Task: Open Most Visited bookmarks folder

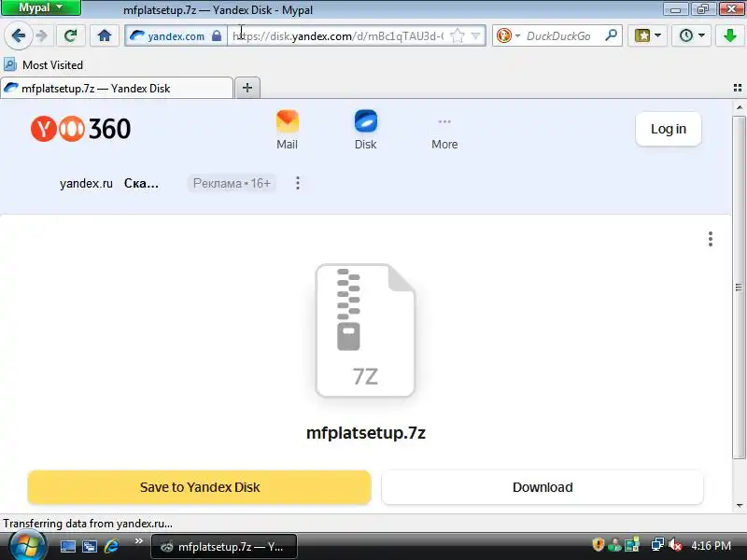Action: coord(43,64)
